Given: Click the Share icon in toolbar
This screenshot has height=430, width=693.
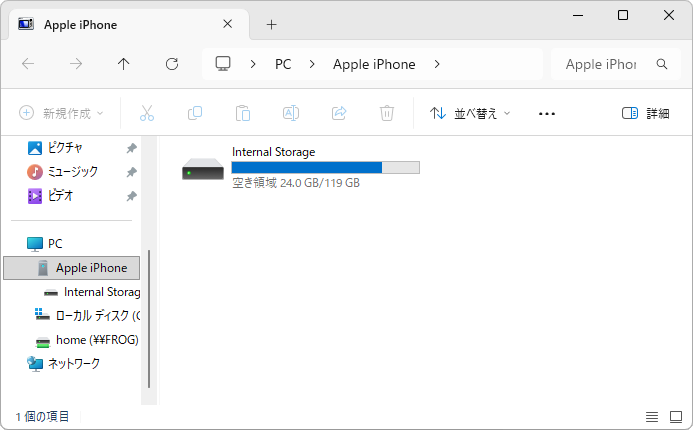Looking at the screenshot, I should pyautogui.click(x=339, y=113).
